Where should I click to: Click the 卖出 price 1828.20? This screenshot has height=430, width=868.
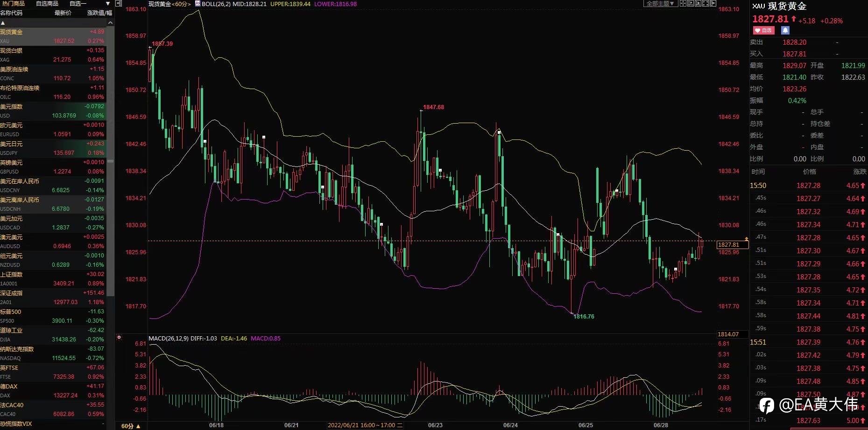(x=794, y=42)
